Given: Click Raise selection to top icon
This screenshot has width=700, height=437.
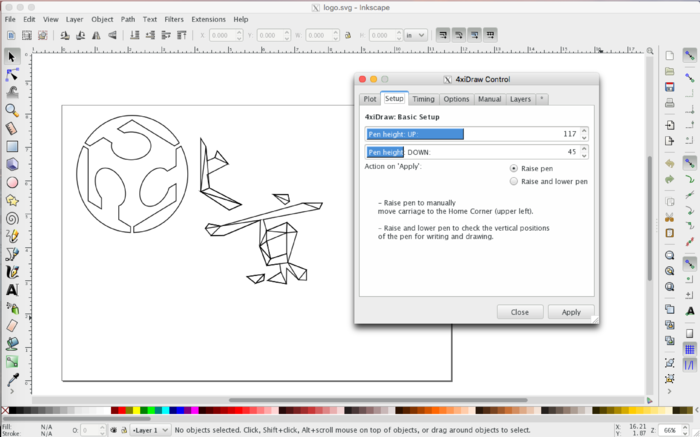Looking at the screenshot, I should pyautogui.click(x=181, y=35).
